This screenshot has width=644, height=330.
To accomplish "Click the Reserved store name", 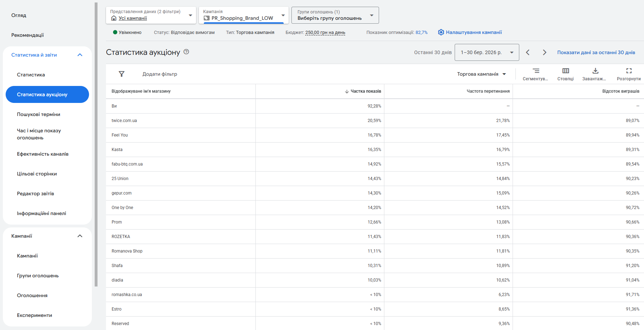I will [120, 324].
